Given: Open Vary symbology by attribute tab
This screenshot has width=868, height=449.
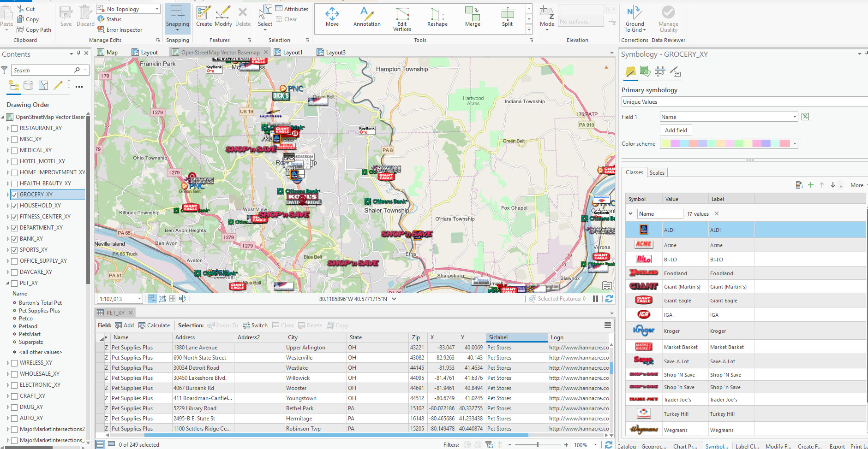Looking at the screenshot, I should [x=645, y=71].
